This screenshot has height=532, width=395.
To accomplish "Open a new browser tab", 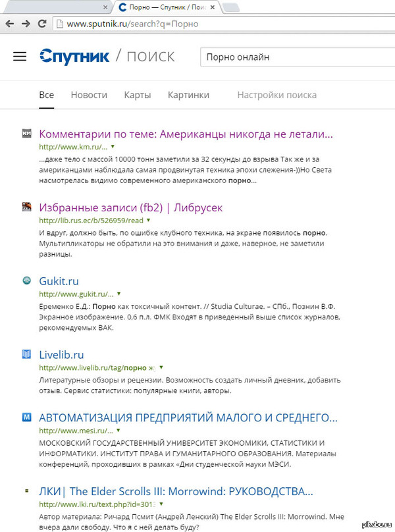I will pos(231,7).
